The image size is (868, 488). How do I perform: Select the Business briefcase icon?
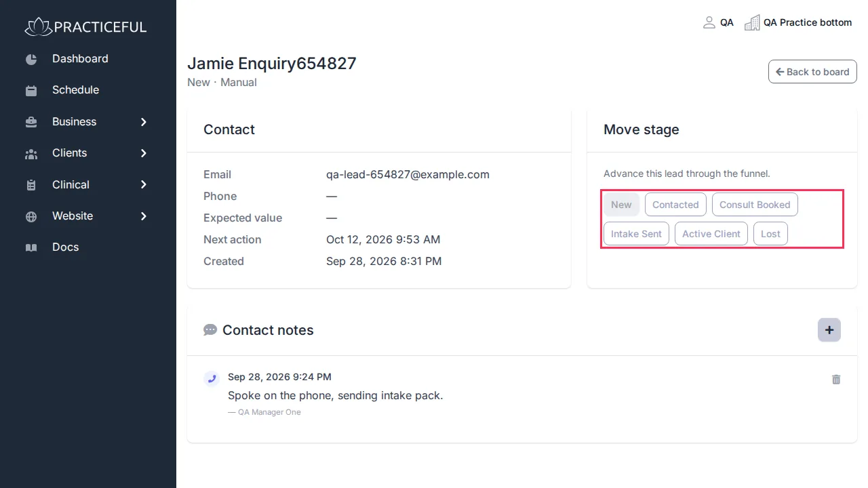click(x=31, y=122)
